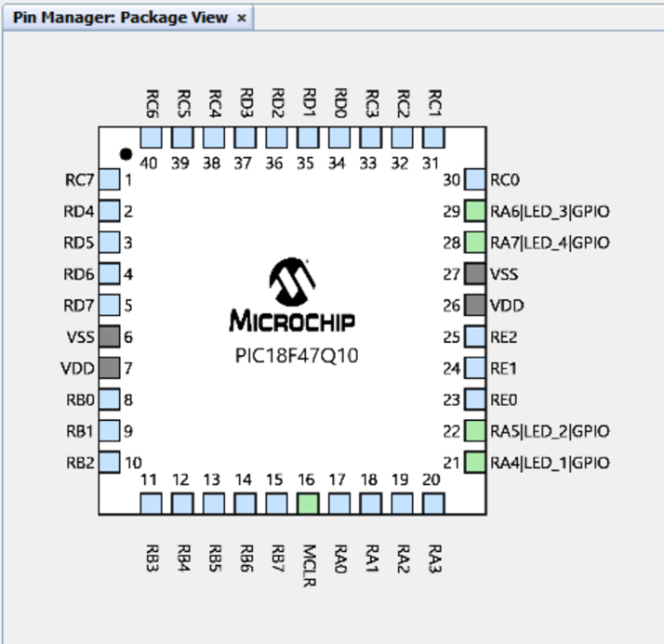Viewport: 664px width, 644px height.
Task: Select pin 23 box RE0
Action: [x=475, y=400]
